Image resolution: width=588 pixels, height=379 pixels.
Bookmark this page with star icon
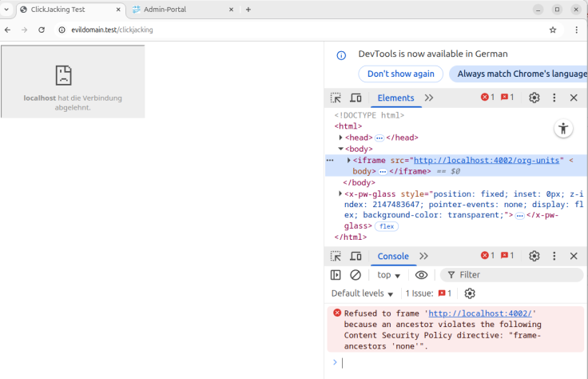coord(553,30)
